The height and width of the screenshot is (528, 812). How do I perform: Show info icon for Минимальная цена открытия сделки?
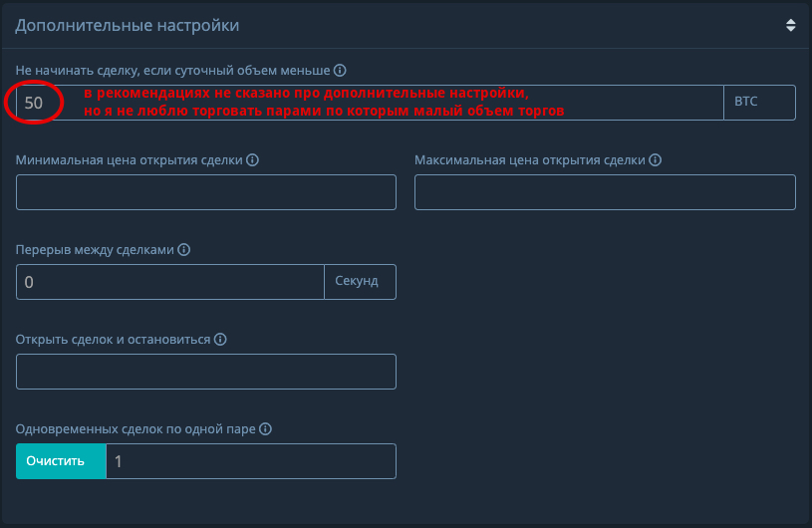252,159
